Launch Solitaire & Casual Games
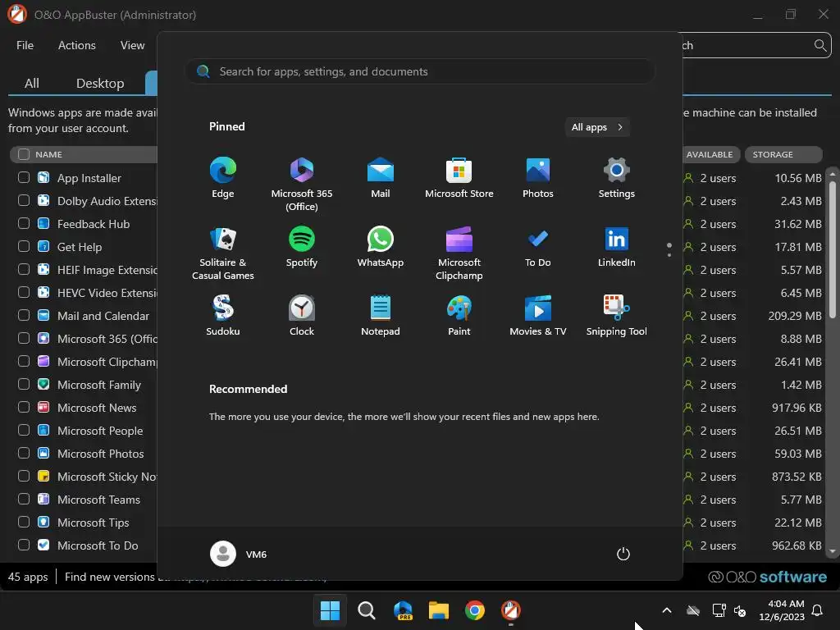The height and width of the screenshot is (630, 840). [223, 253]
